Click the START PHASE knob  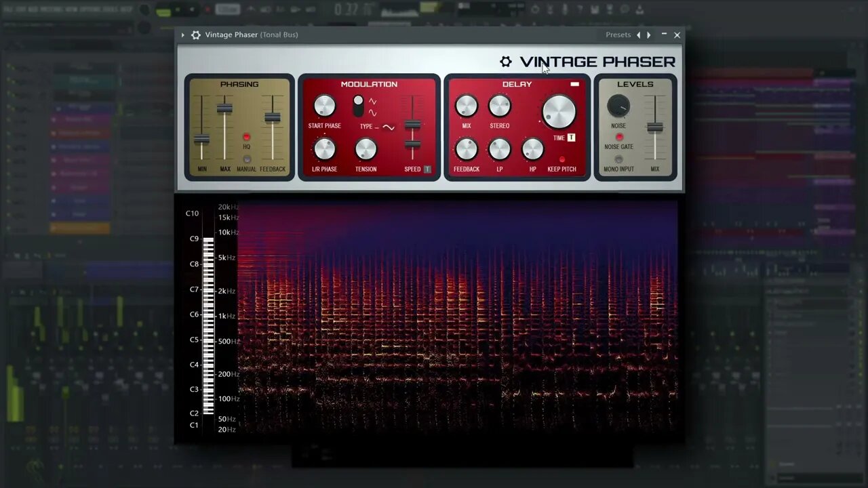pyautogui.click(x=324, y=106)
